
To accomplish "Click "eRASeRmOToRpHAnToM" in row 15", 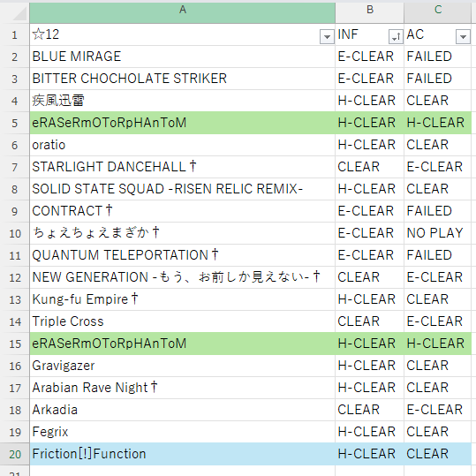I will coord(183,344).
